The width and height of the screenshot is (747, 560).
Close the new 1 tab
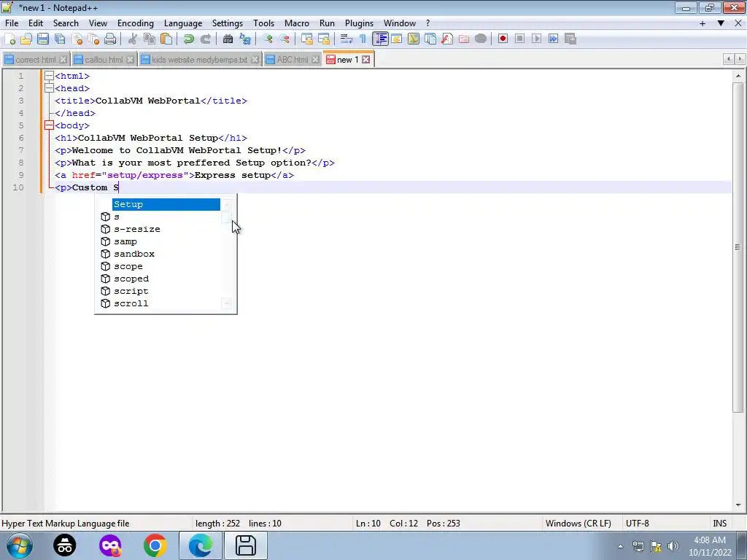(365, 60)
